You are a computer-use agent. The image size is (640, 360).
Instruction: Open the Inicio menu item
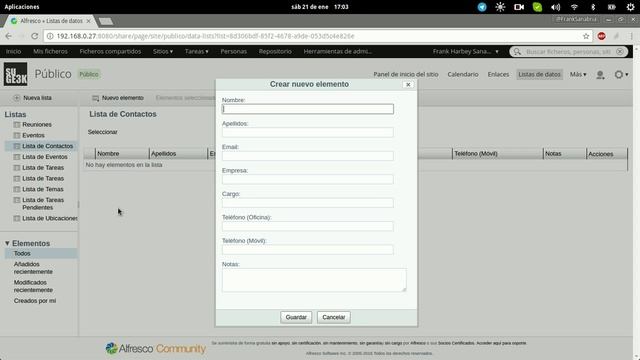point(13,51)
